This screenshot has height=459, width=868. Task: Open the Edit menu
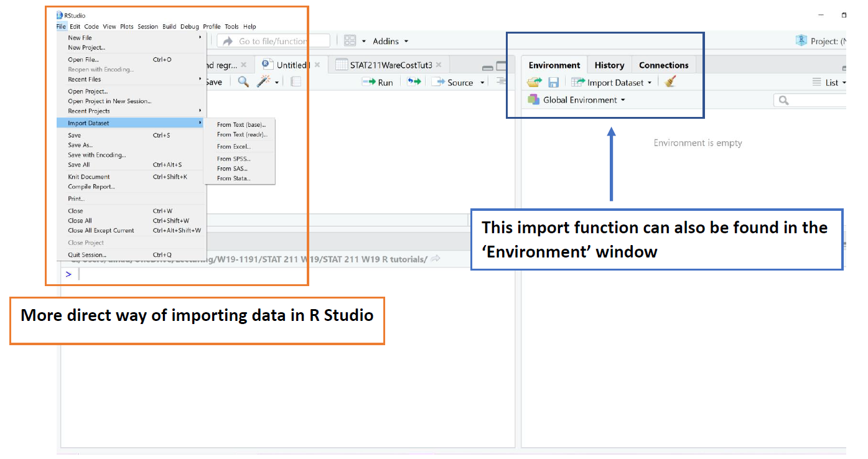click(x=75, y=27)
